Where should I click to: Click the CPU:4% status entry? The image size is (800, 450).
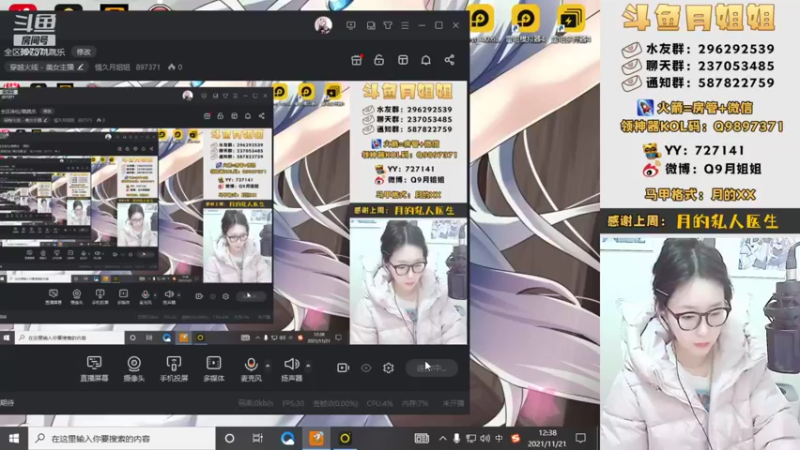[x=380, y=403]
